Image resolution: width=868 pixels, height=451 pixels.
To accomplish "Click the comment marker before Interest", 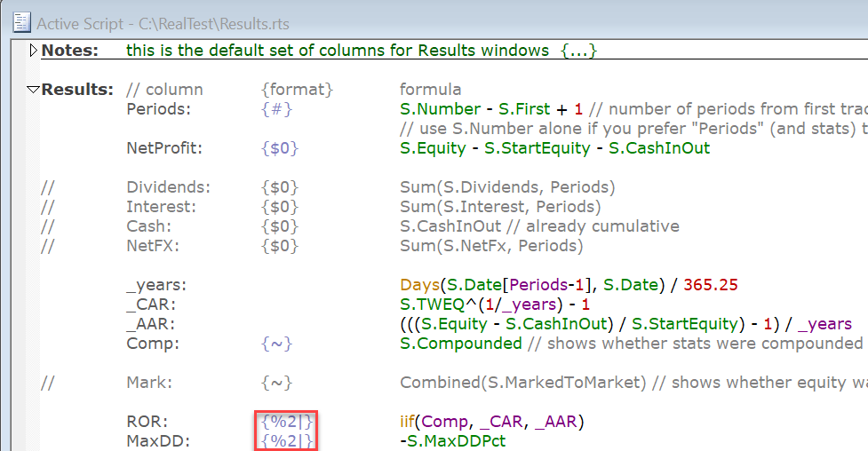I will (45, 207).
